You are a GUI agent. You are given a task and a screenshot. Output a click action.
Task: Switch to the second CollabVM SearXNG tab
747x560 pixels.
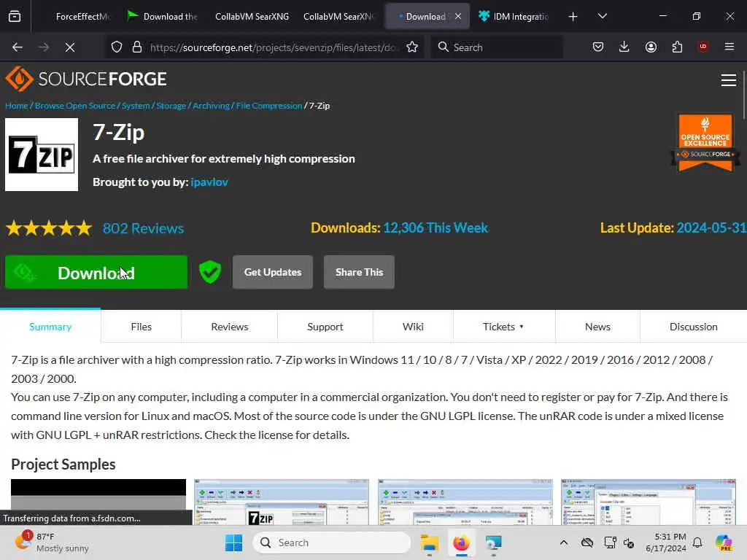click(x=338, y=17)
